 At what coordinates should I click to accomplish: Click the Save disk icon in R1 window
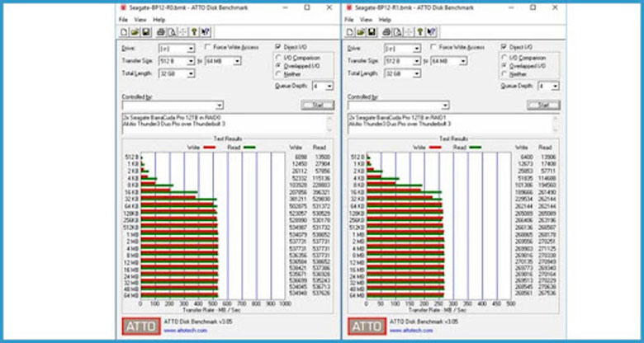(372, 32)
